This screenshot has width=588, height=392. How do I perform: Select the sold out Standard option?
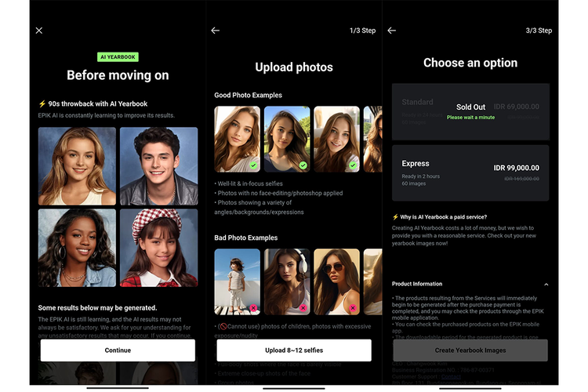470,112
